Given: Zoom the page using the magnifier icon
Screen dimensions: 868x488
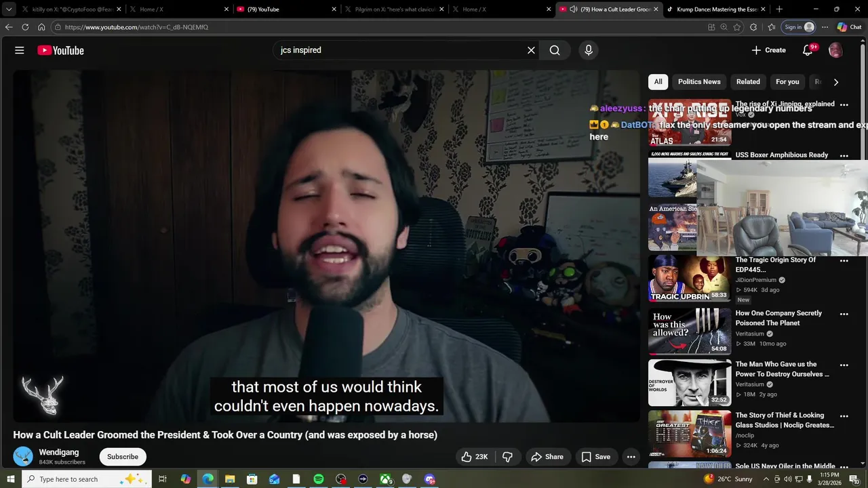Looking at the screenshot, I should (724, 27).
